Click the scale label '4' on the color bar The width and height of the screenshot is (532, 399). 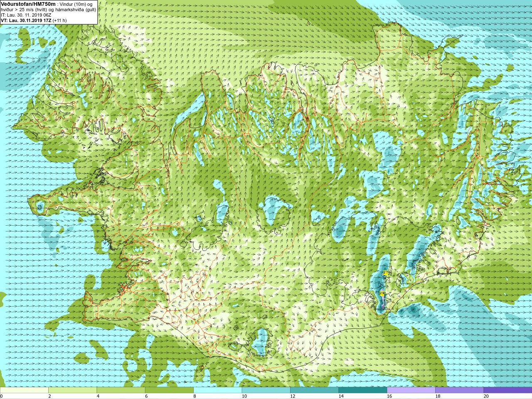(98, 396)
